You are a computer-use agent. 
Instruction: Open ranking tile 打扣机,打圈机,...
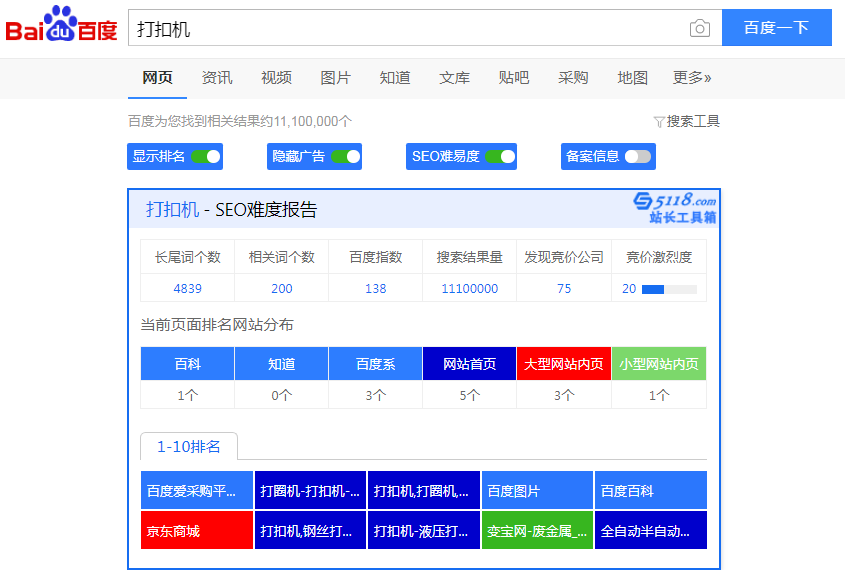pos(424,490)
